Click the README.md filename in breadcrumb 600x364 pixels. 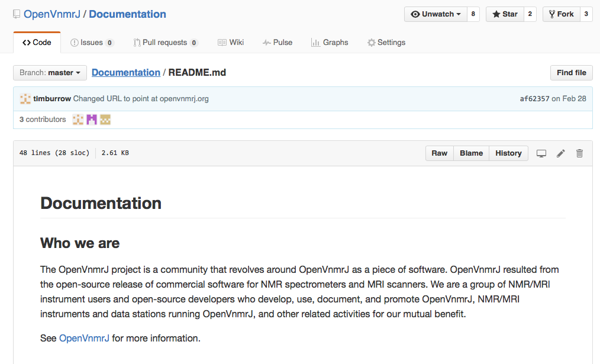tap(197, 73)
